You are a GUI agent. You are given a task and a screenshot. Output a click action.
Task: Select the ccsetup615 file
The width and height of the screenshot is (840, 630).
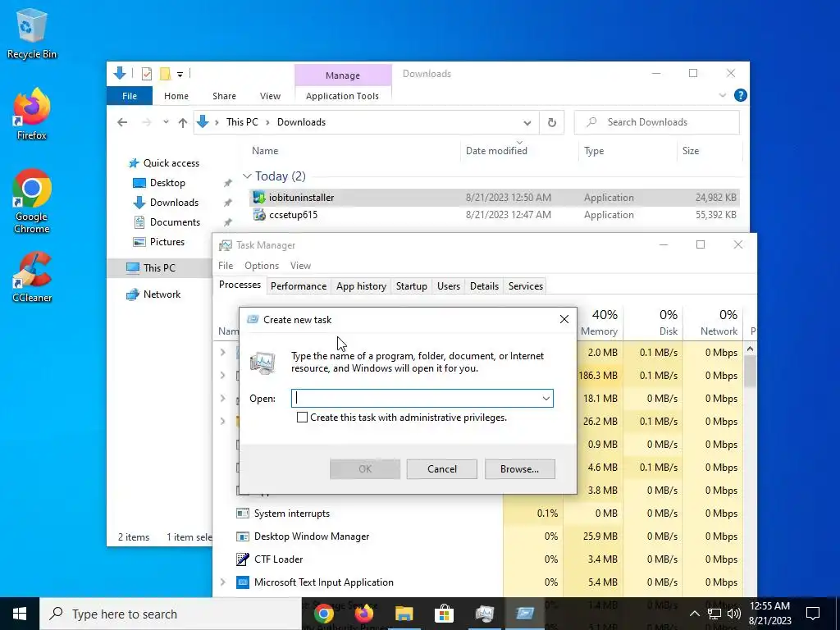point(494,215)
